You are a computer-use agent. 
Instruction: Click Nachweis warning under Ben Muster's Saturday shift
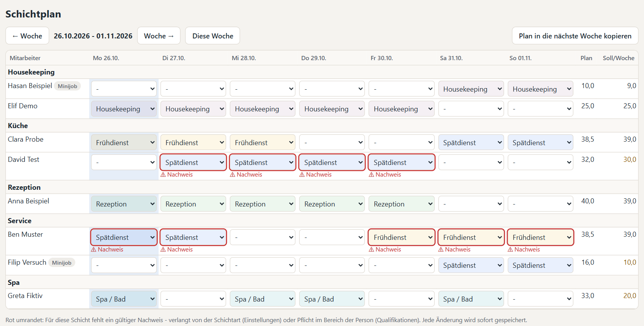(x=454, y=250)
